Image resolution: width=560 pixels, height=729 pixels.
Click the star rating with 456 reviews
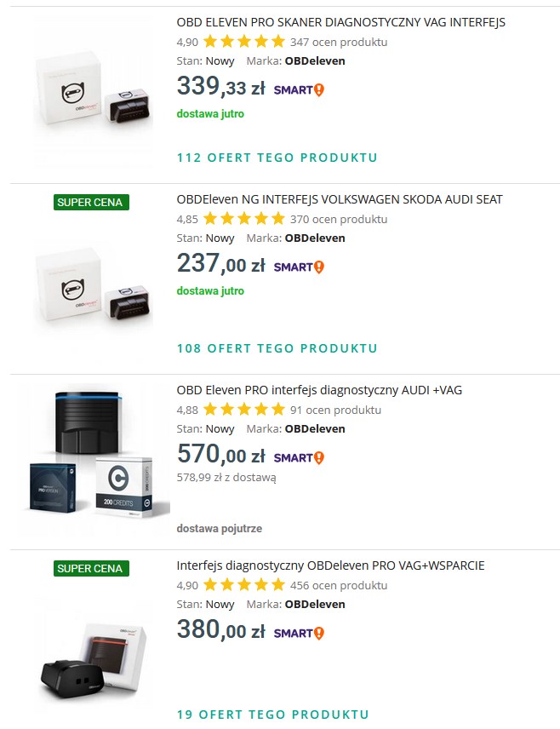coord(244,585)
